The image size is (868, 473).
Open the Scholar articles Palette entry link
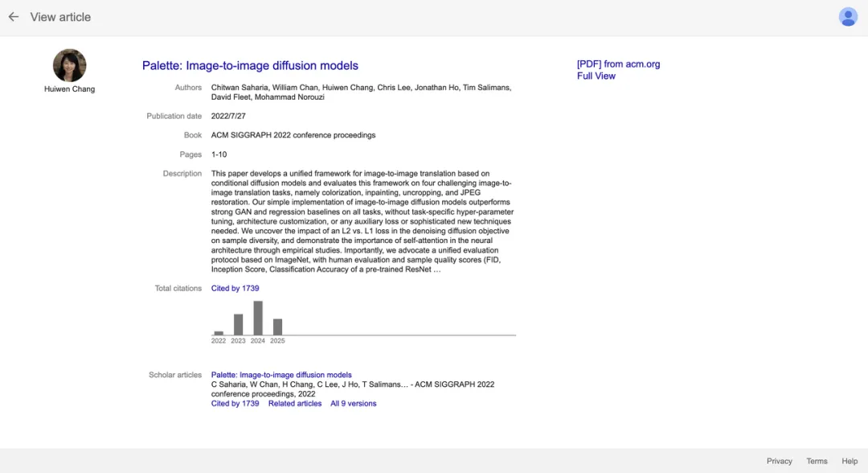(x=281, y=375)
